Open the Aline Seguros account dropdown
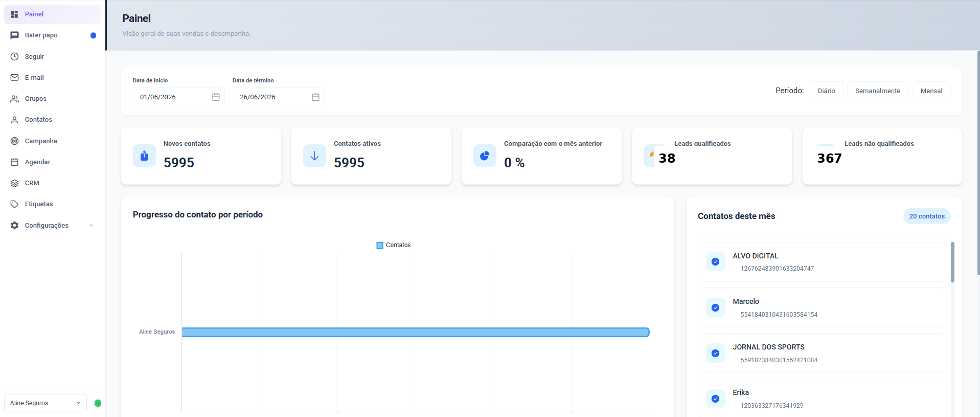This screenshot has height=417, width=980. coord(45,403)
